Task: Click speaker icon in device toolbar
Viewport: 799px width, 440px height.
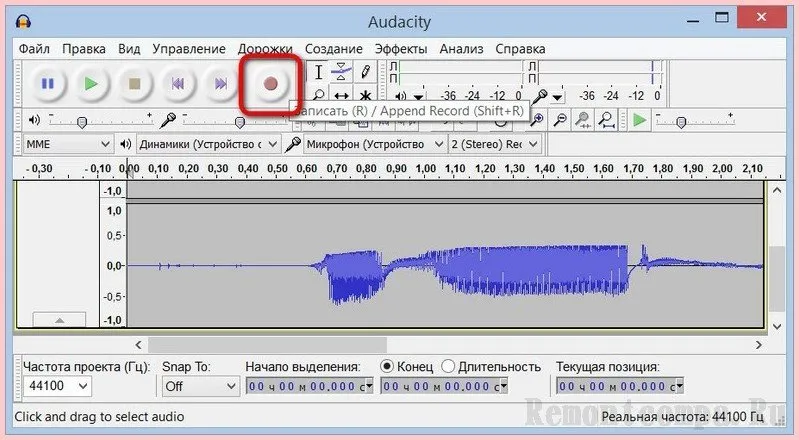Action: pyautogui.click(x=125, y=144)
